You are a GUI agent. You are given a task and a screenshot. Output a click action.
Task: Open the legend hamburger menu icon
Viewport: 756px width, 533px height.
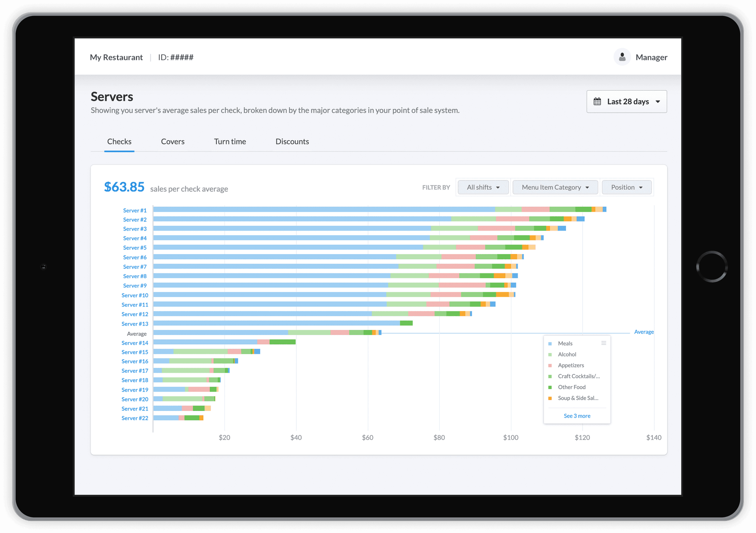click(x=604, y=343)
